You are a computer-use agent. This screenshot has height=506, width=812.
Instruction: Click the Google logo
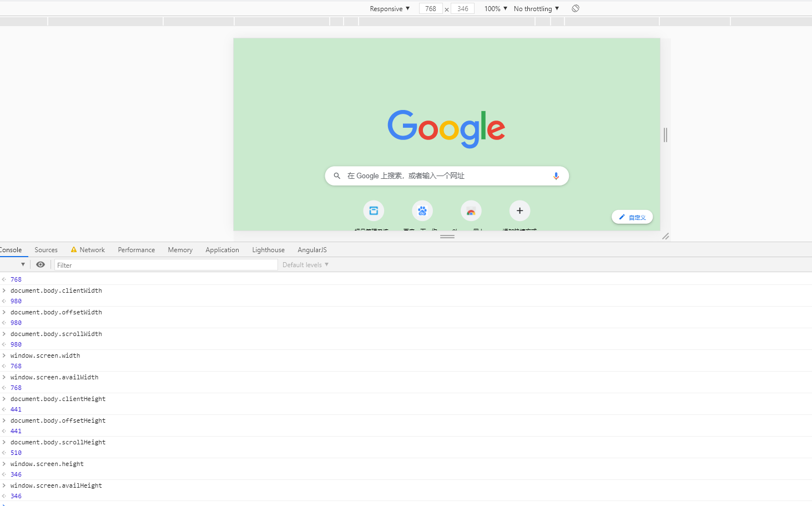click(x=446, y=129)
